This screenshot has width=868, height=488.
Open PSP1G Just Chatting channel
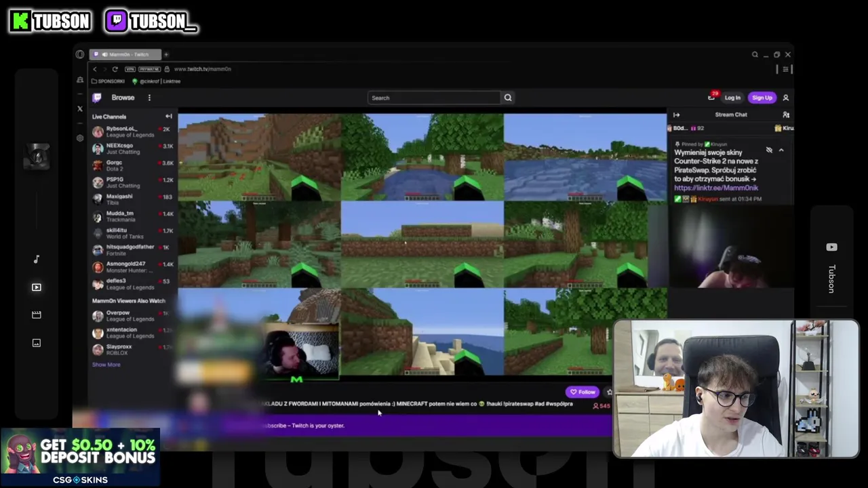(x=133, y=182)
